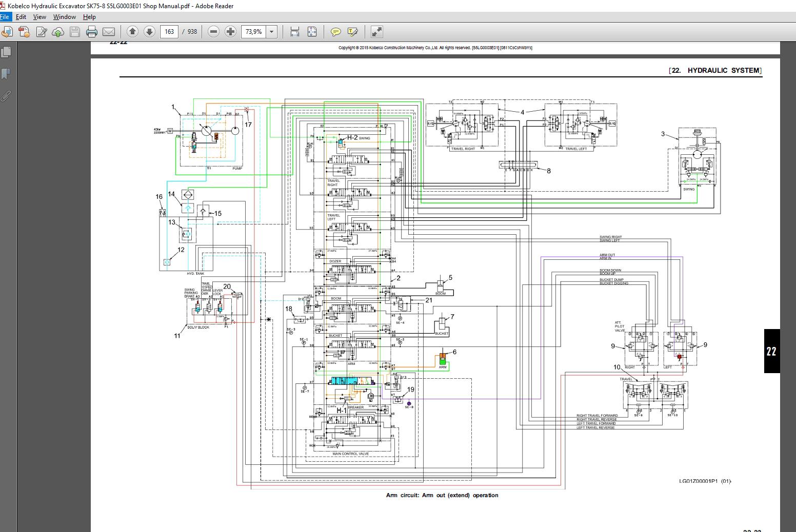Expand the Attachments side panel
Image resolution: width=796 pixels, height=532 pixels.
click(x=6, y=96)
